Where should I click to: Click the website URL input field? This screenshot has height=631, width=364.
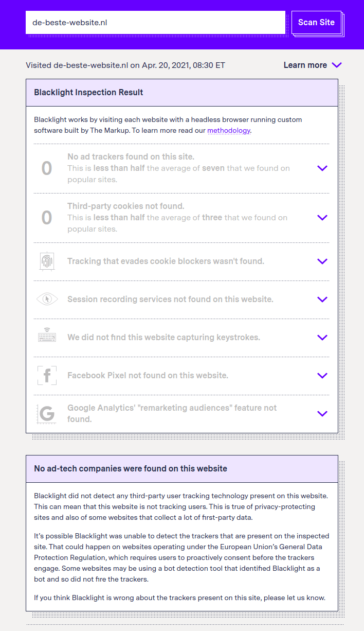154,23
